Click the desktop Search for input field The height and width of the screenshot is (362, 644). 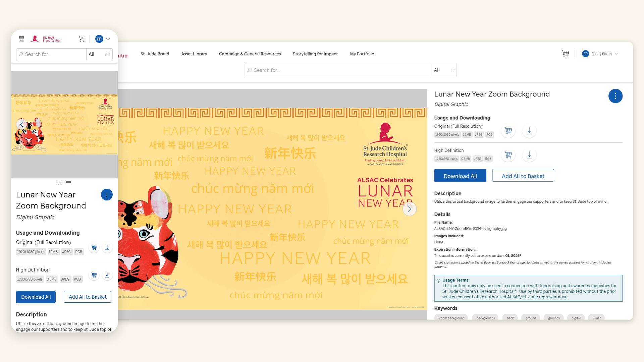pyautogui.click(x=339, y=70)
